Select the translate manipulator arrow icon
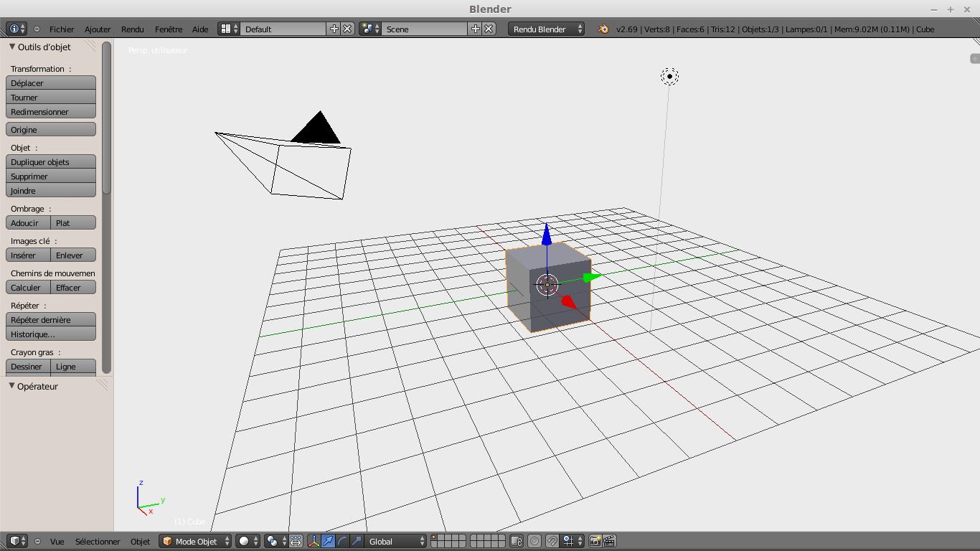Viewport: 980px width, 551px height. [x=328, y=541]
